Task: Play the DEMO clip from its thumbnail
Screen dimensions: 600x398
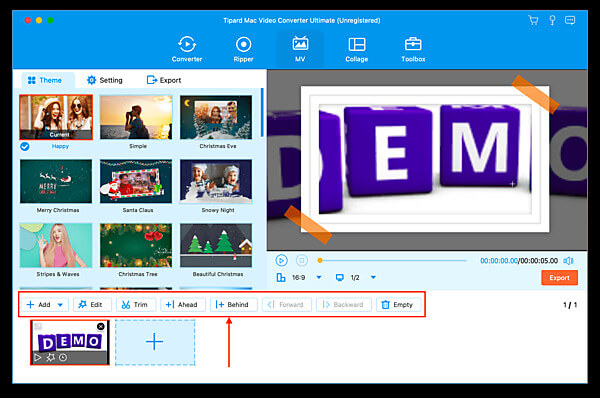Action: tap(38, 357)
